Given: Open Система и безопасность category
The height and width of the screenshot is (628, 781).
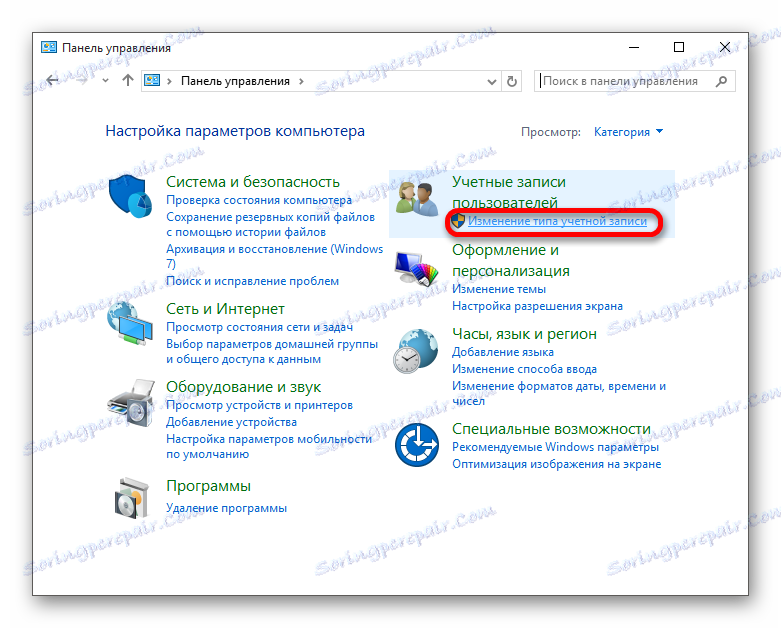Looking at the screenshot, I should click(x=253, y=182).
